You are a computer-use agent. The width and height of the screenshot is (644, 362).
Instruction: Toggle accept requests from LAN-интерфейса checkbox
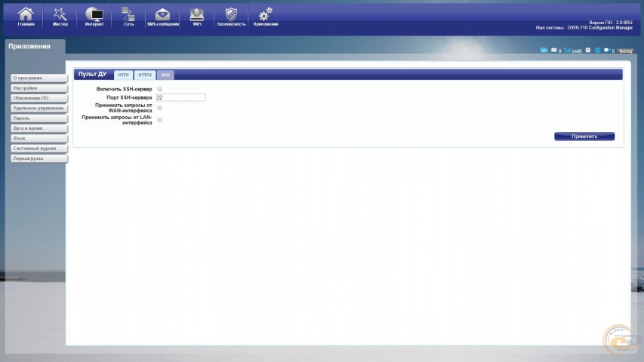pyautogui.click(x=160, y=120)
